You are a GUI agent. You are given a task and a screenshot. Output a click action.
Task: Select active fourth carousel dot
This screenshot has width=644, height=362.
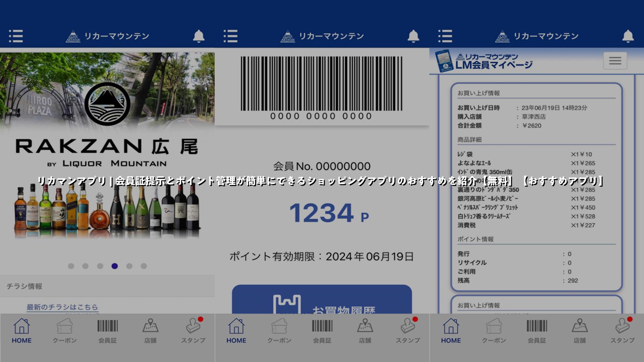[115, 266]
